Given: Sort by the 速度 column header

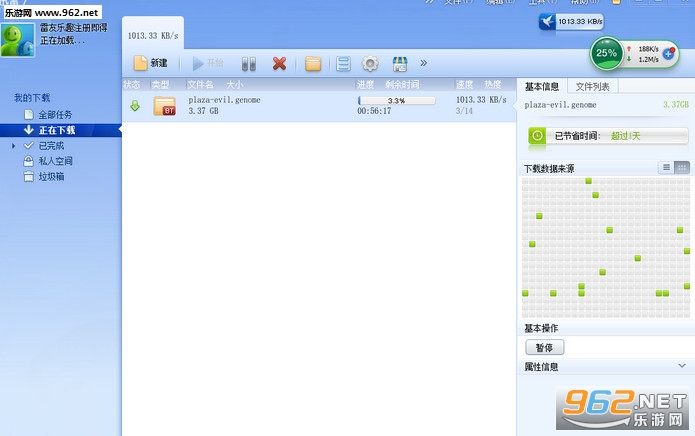Looking at the screenshot, I should click(465, 85).
